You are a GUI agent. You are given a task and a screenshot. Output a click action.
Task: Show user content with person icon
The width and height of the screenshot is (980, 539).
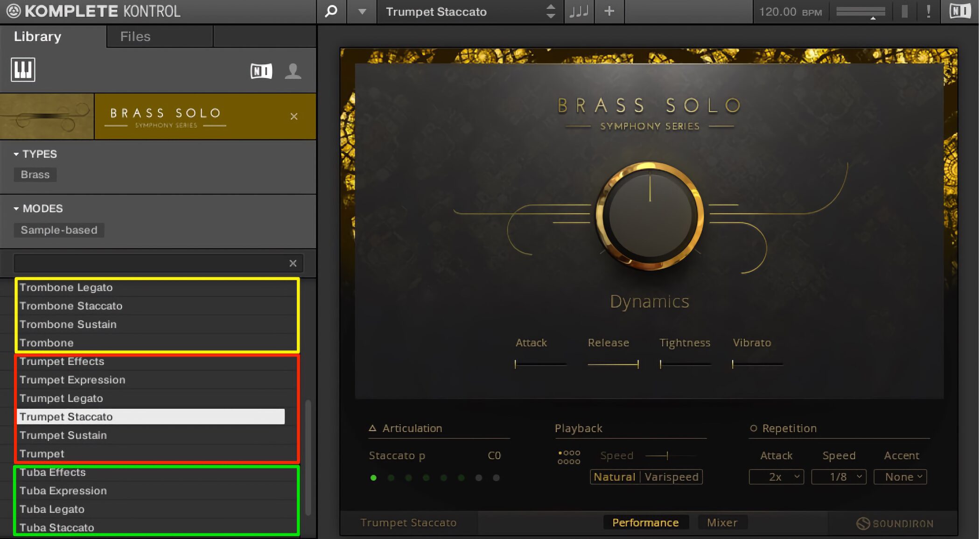coord(293,71)
